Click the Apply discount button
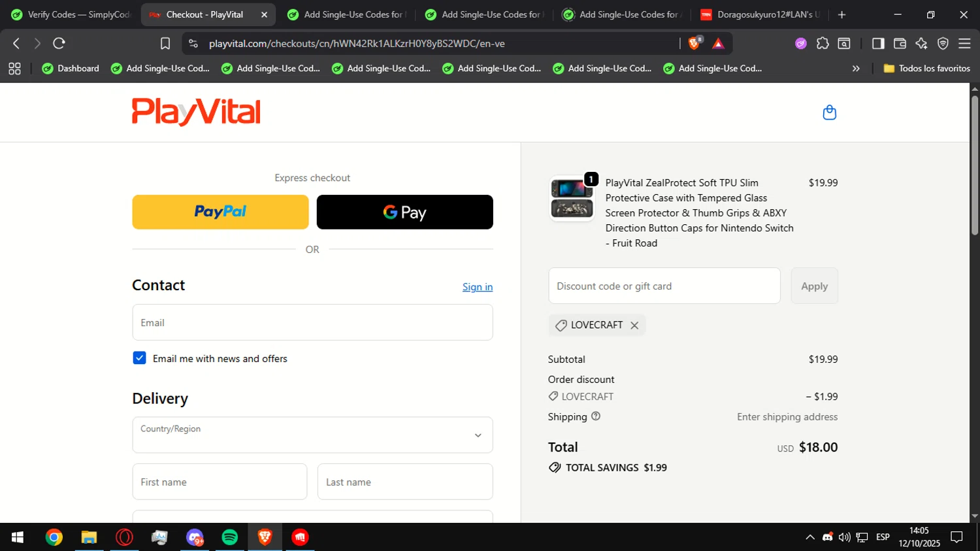980x551 pixels. pyautogui.click(x=814, y=286)
